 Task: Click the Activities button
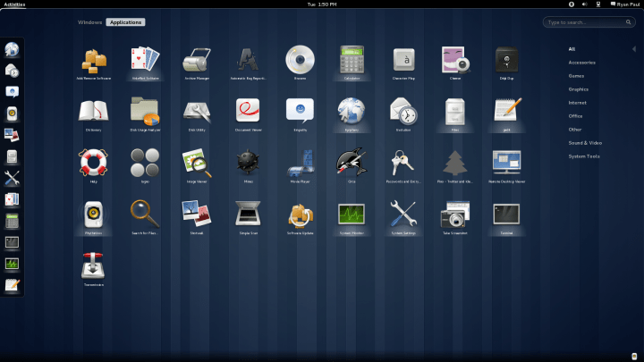pyautogui.click(x=14, y=4)
